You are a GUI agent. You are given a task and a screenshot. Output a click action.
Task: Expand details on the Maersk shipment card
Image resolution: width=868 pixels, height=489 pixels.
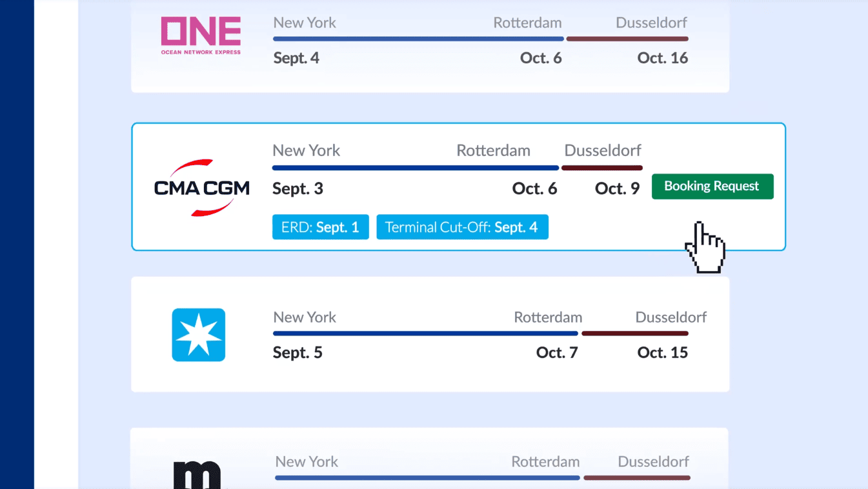pyautogui.click(x=430, y=334)
